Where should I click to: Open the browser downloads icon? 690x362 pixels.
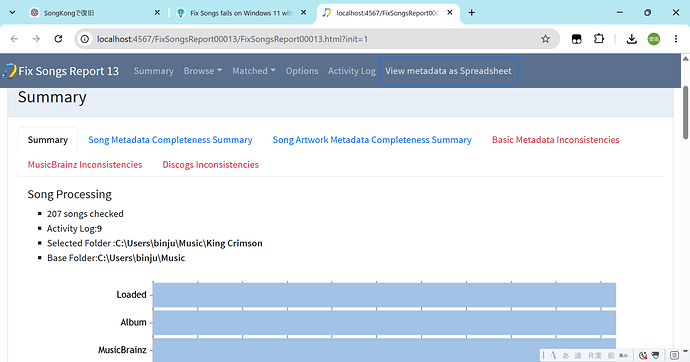tap(632, 39)
